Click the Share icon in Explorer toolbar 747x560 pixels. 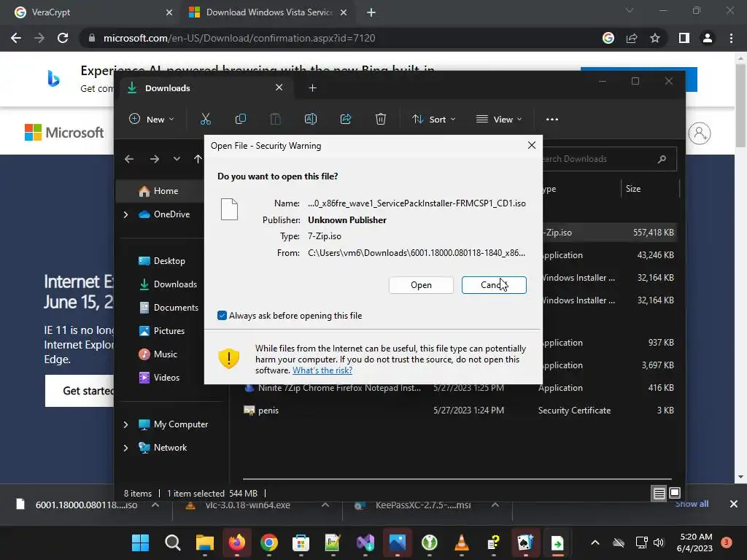[346, 119]
